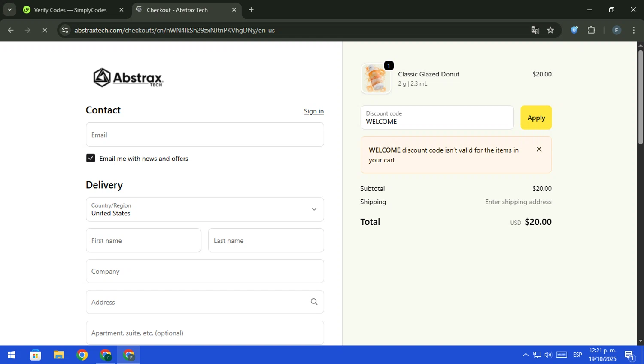The height and width of the screenshot is (364, 644).
Task: Open the Chrome profile avatar F
Action: 616,30
